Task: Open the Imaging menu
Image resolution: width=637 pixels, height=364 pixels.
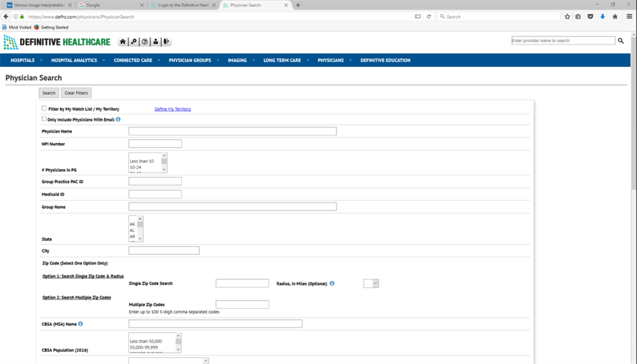Action: (x=237, y=60)
